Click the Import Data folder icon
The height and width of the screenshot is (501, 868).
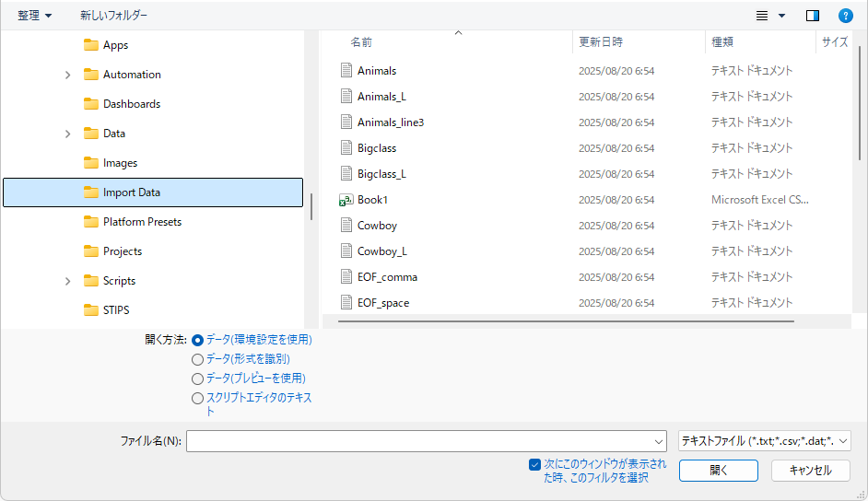pos(91,192)
